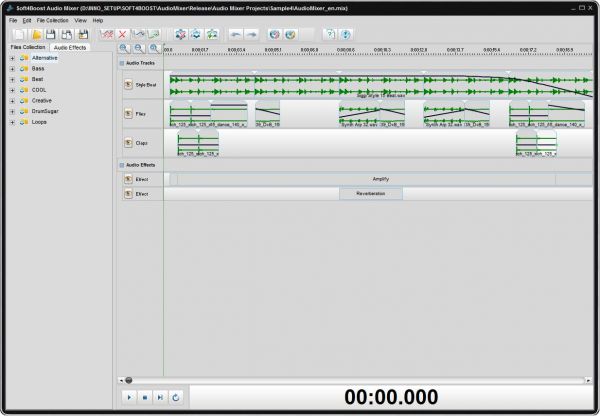This screenshot has height=416, width=600.
Task: Click the second globe icon in the toolbar
Action: (290, 34)
